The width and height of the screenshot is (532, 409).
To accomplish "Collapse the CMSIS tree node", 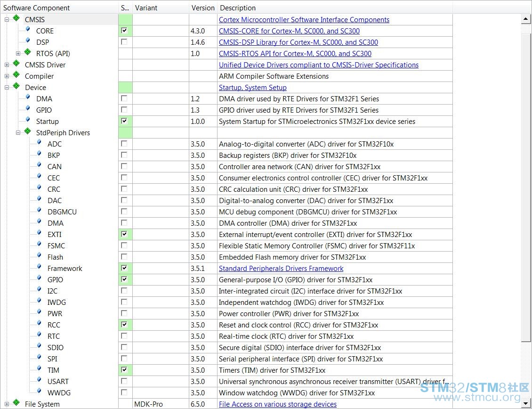I will tap(7, 20).
